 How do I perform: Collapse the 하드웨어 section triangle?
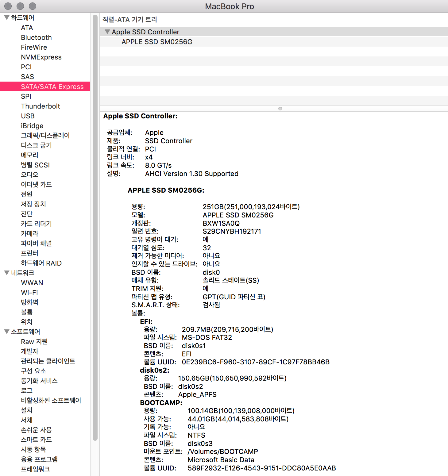6,18
